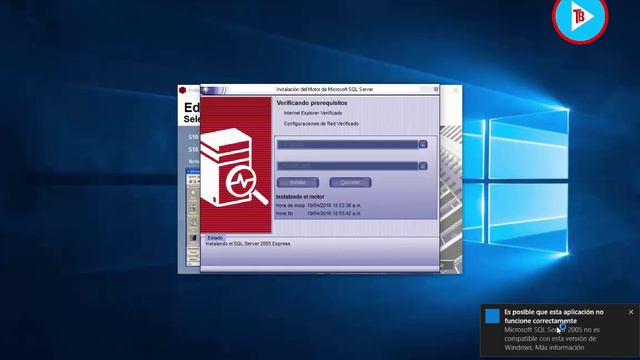The height and width of the screenshot is (360, 640).
Task: Close the compatibility notification toast
Action: 631,312
